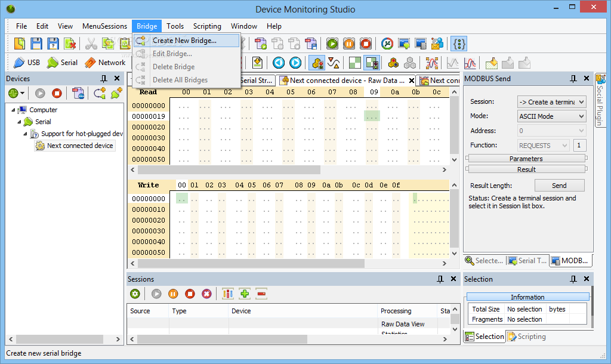
Task: Click the Sessions list horizontal scrollbar thumb
Action: click(222, 340)
